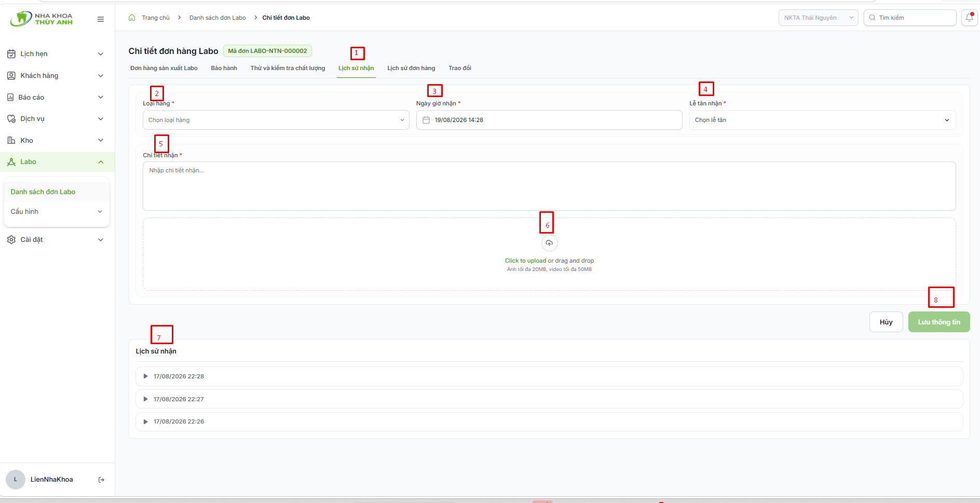The height and width of the screenshot is (503, 980).
Task: Expand the Cấu hình submenu
Action: [x=57, y=212]
